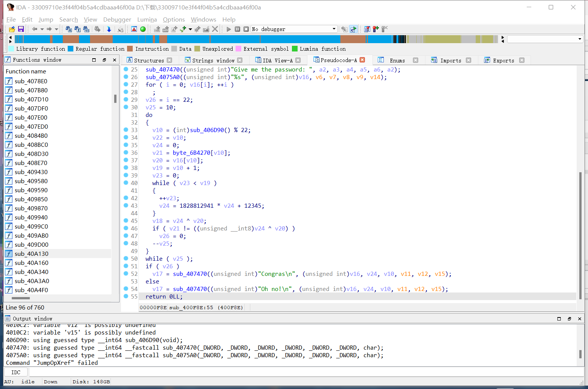
Task: Click the gray X undefine icon
Action: (x=215, y=29)
